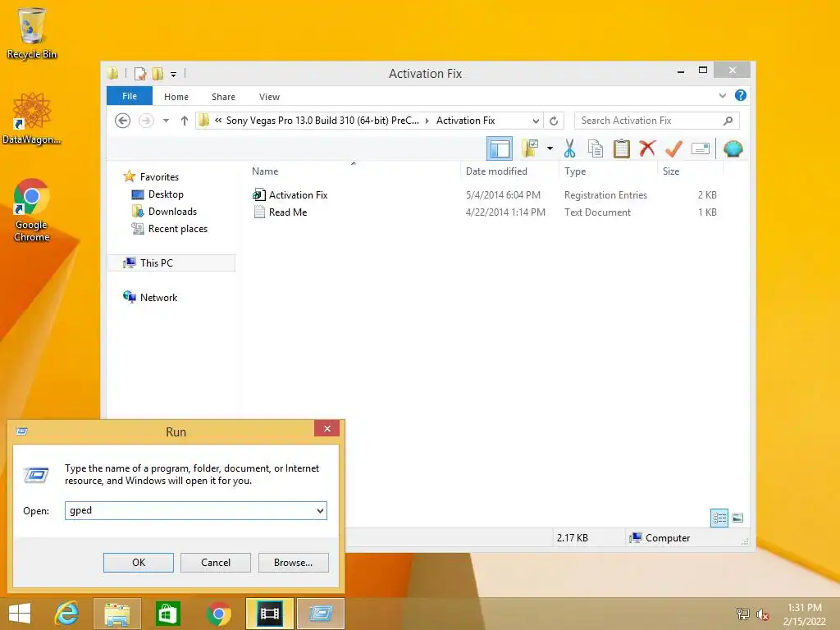Select the Read Me text file

tap(288, 212)
